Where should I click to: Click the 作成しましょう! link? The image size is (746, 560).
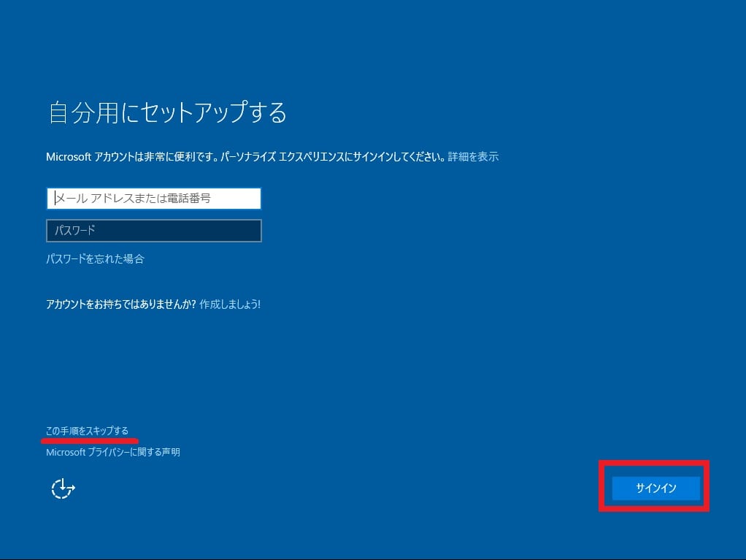pos(230,304)
